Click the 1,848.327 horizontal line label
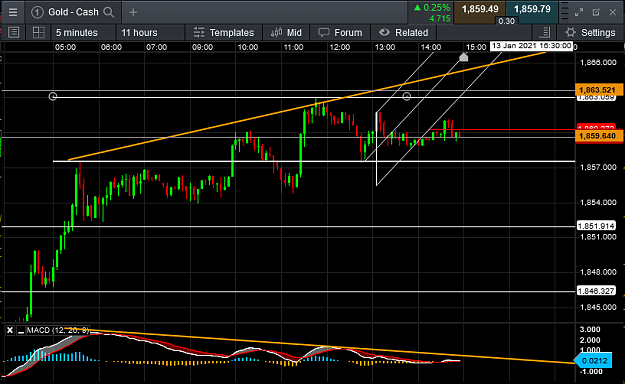The image size is (625, 384). point(596,291)
